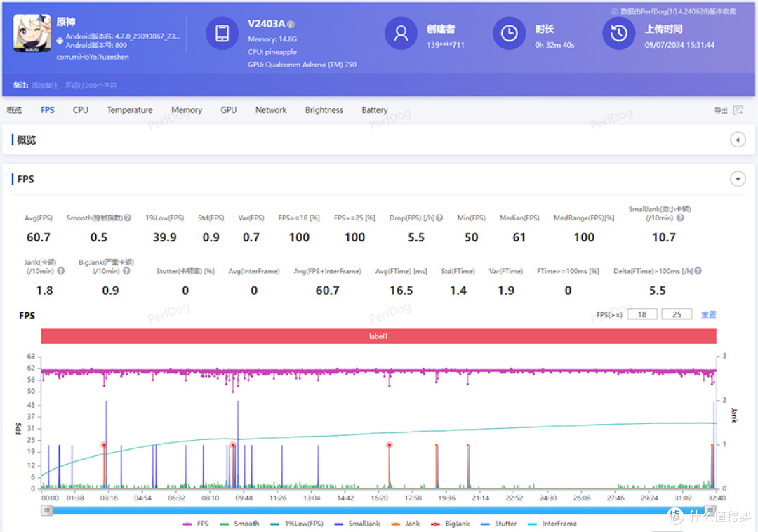Image resolution: width=758 pixels, height=532 pixels.
Task: Collapse the FPS section
Action: coord(738,179)
